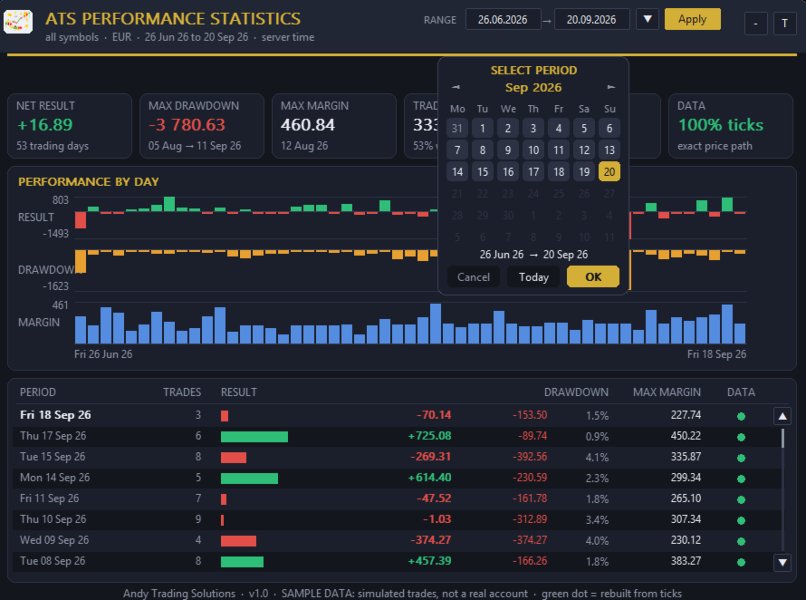Select the Thu 17 Sep 26 row
This screenshot has width=806, height=600.
coord(394,436)
